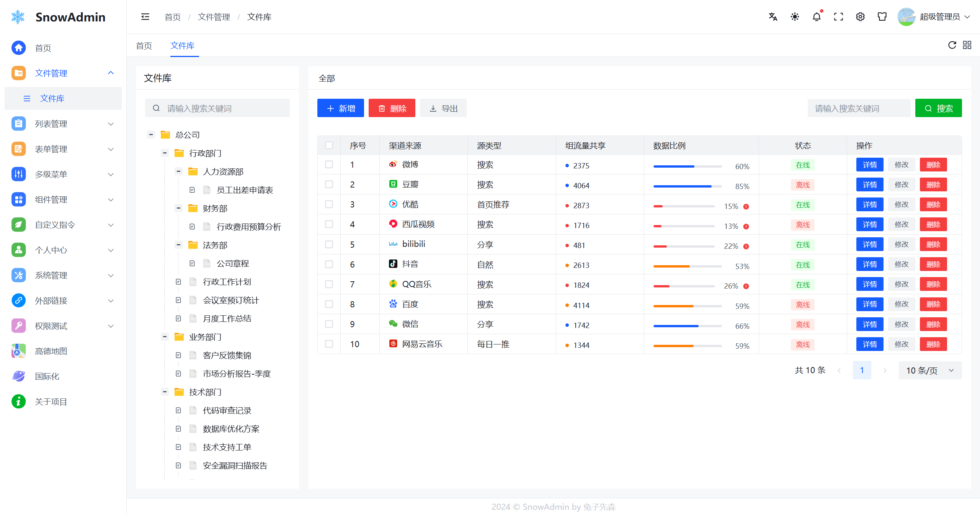Image resolution: width=980 pixels, height=514 pixels.
Task: Open the notification bell
Action: point(817,17)
